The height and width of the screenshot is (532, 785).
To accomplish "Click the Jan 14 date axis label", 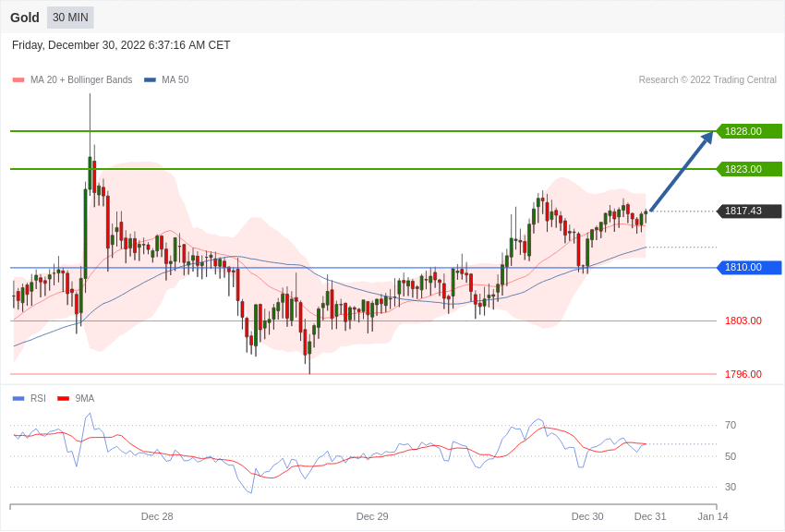I will pos(713,516).
